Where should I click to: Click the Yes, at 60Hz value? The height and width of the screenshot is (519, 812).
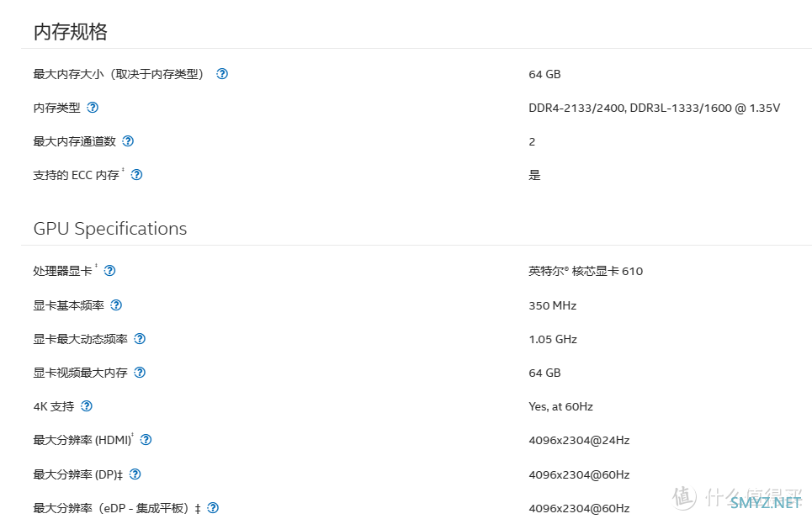click(561, 407)
